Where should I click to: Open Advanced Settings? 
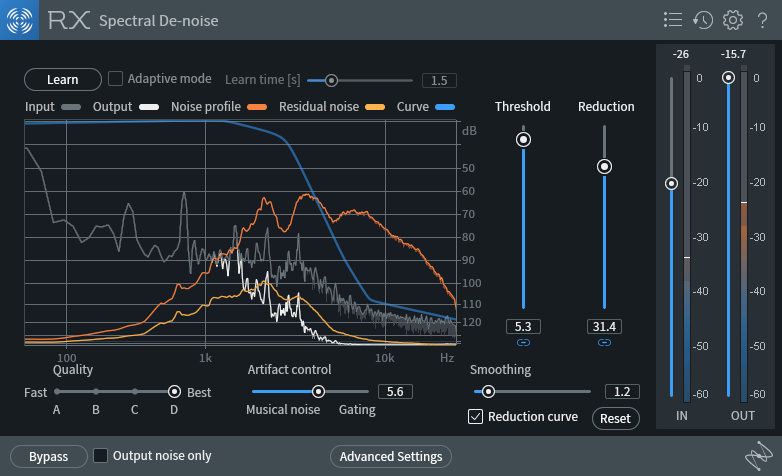tap(391, 457)
